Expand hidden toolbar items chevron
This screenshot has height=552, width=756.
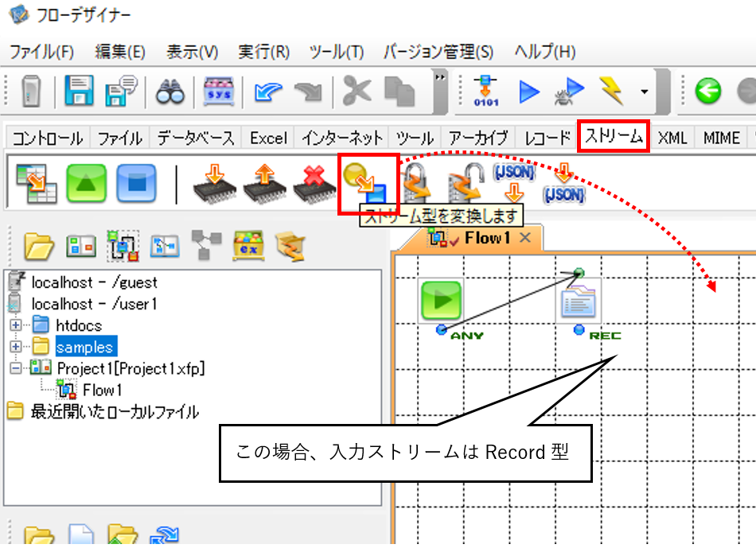pyautogui.click(x=440, y=77)
